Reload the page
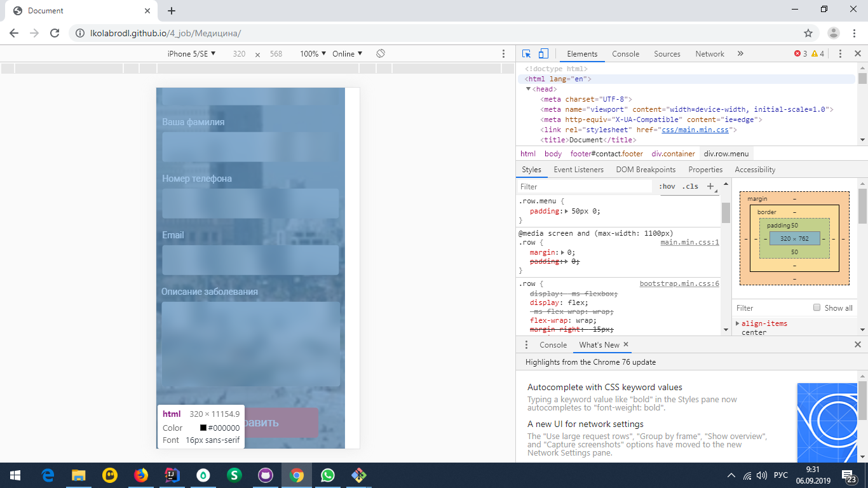 55,33
